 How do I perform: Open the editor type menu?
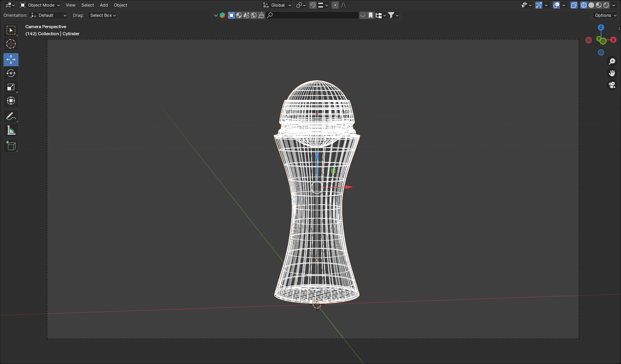pos(10,5)
